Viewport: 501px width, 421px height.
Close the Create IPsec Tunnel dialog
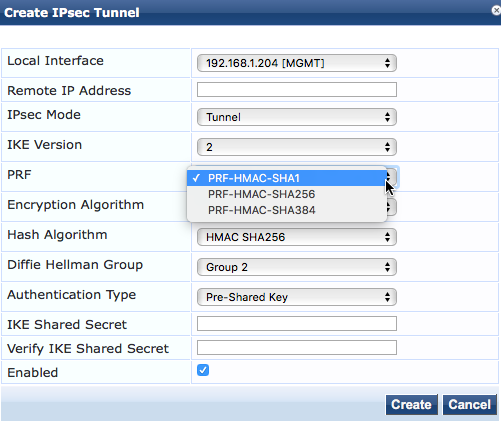point(496,10)
